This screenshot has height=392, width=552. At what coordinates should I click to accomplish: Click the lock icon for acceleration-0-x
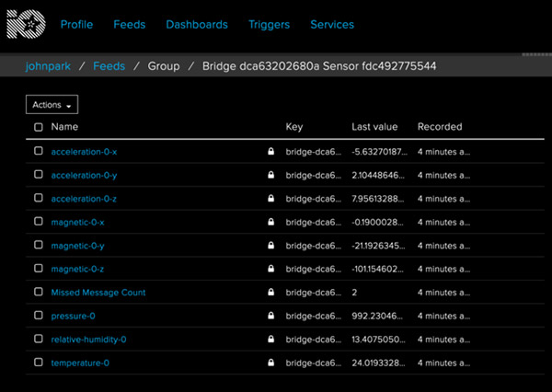coord(270,151)
